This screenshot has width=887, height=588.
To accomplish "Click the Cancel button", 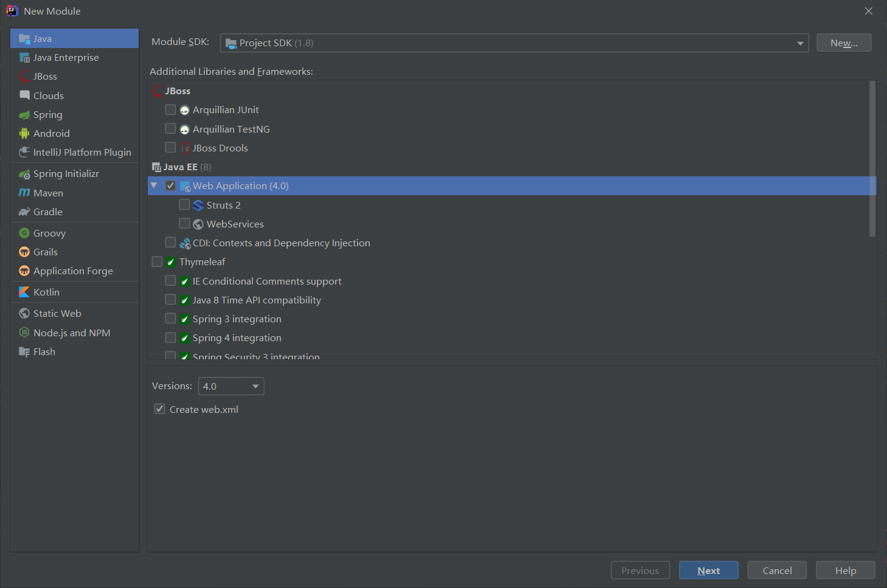I will click(x=777, y=570).
